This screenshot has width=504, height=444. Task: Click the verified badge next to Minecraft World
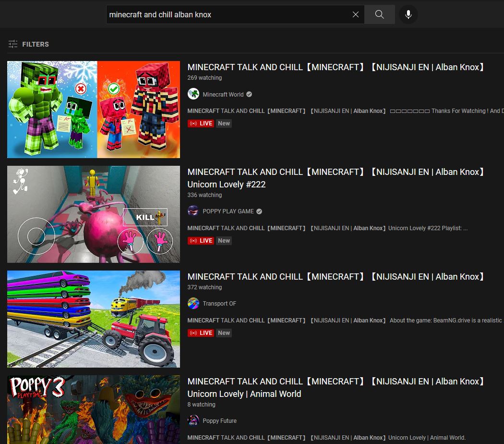(x=249, y=94)
